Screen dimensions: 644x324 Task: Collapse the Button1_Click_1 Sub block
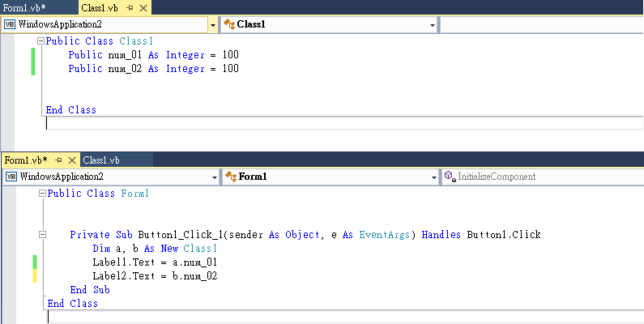coord(42,235)
